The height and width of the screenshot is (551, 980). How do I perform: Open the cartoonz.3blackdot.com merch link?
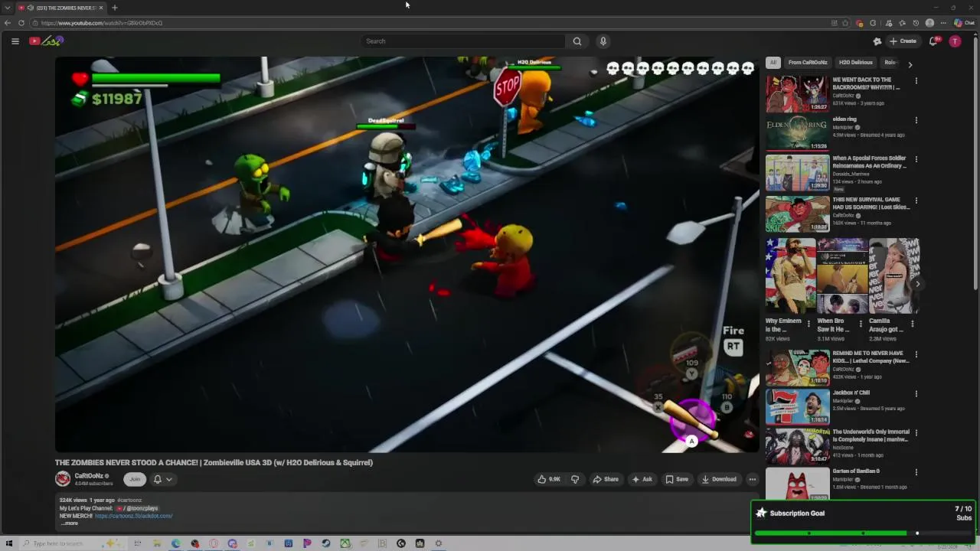133,516
